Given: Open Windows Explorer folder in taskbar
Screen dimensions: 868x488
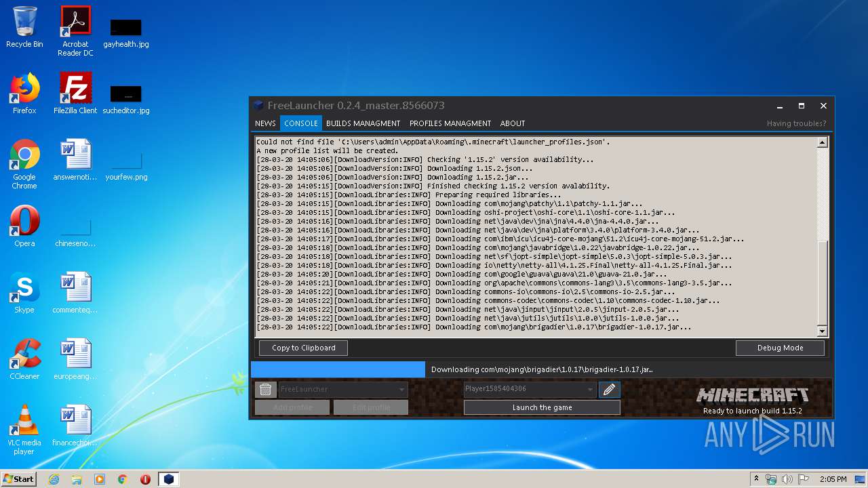Looking at the screenshot, I should click(77, 479).
